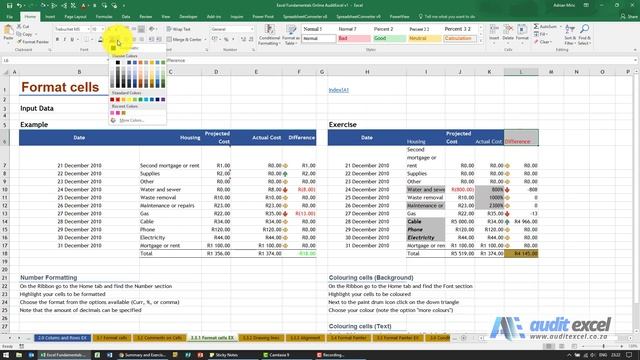Open Format as Table gallery
This screenshot has width=640, height=360.
(291, 34)
